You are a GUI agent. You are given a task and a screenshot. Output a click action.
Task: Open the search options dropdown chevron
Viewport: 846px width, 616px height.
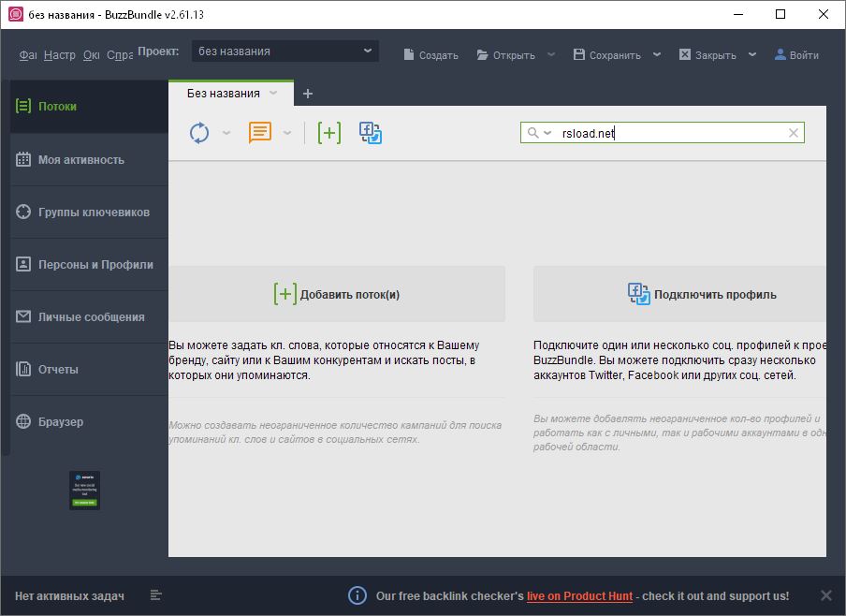point(547,133)
